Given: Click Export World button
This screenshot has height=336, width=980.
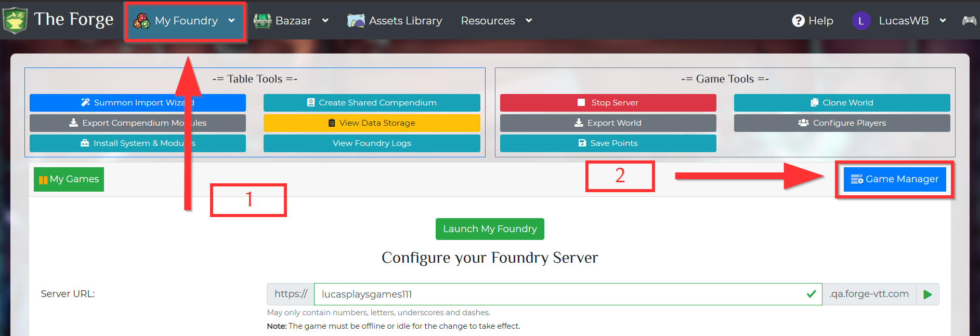Looking at the screenshot, I should (x=608, y=123).
